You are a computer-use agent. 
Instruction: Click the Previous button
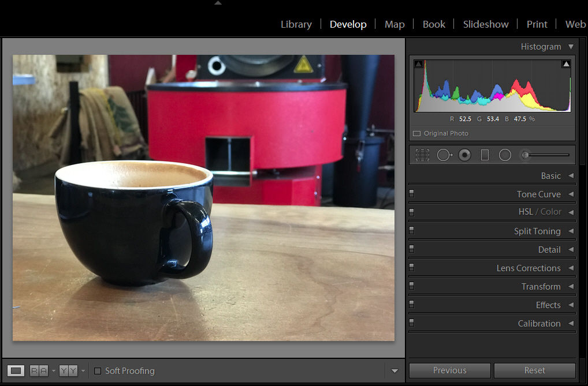pyautogui.click(x=449, y=370)
